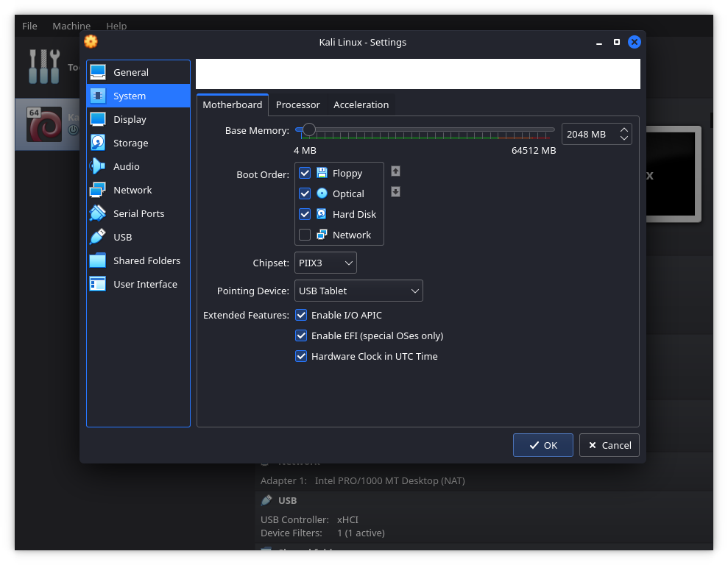Select the Audio speaker icon

tap(98, 166)
